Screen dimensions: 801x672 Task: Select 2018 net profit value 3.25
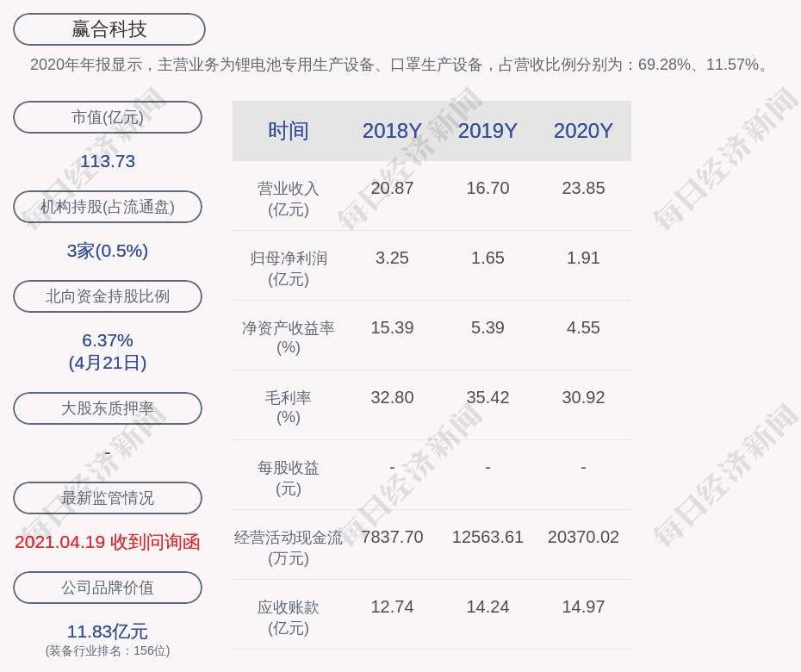click(392, 258)
